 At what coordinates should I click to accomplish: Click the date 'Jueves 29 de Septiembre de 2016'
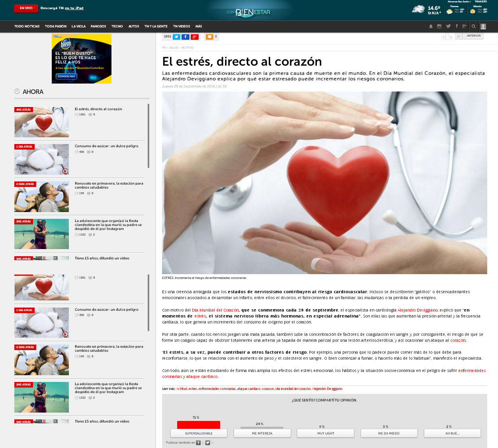[x=189, y=86]
